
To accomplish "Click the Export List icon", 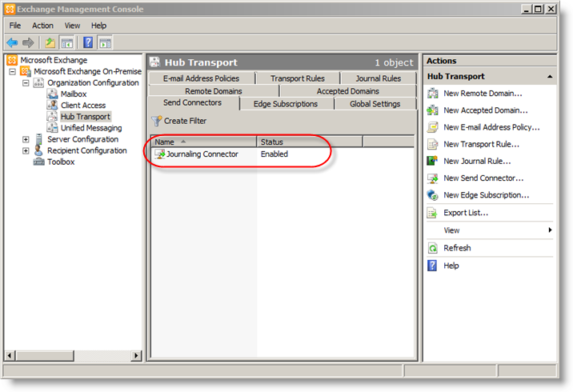I will (x=433, y=213).
